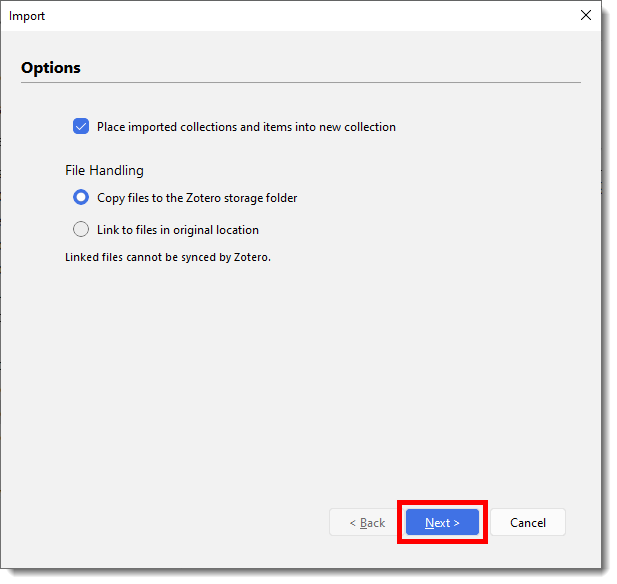The width and height of the screenshot is (617, 584).
Task: Click the separator line under Options
Action: (x=300, y=82)
